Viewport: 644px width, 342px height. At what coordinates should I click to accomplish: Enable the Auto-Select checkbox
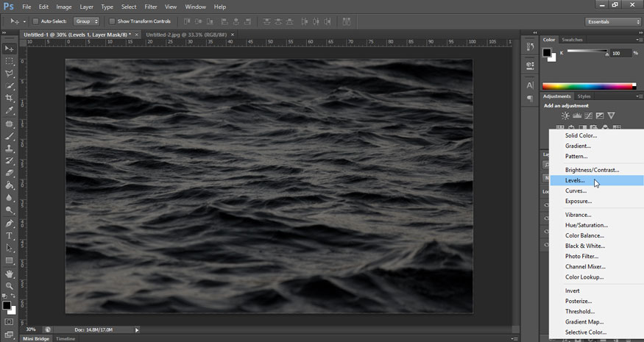pyautogui.click(x=36, y=21)
